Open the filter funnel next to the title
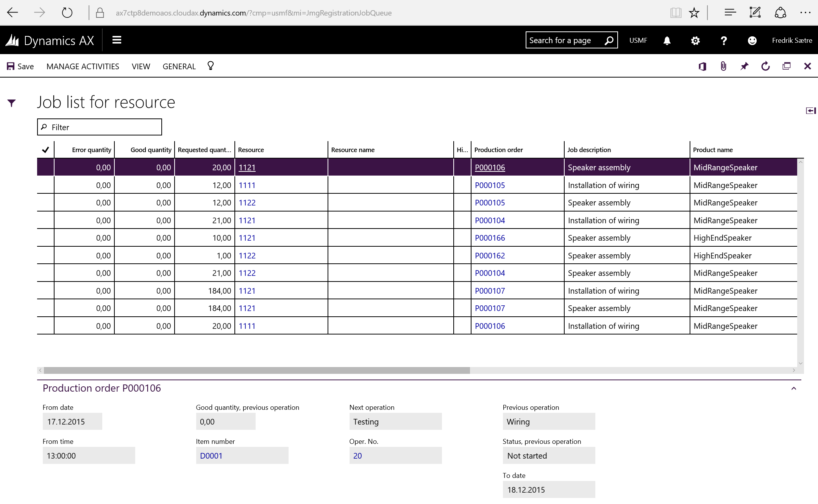 tap(12, 102)
